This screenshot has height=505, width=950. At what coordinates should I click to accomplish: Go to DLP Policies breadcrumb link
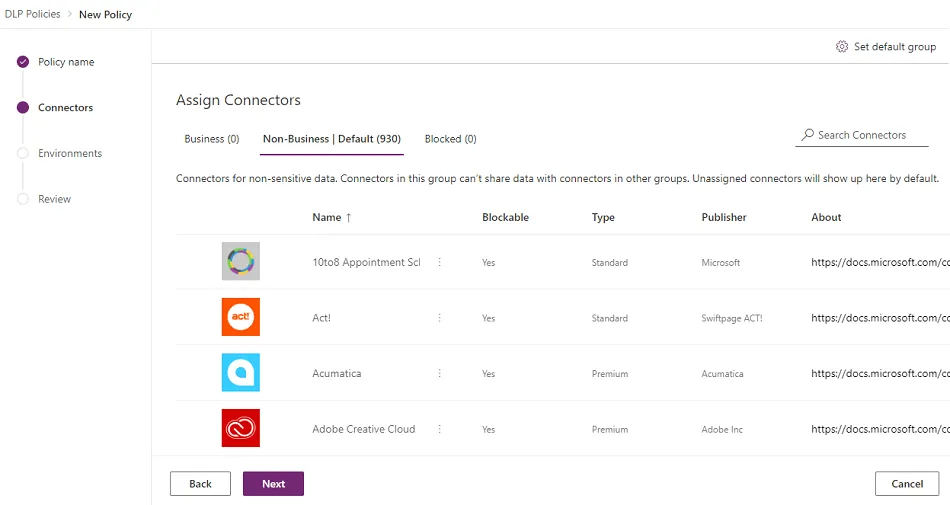coord(32,14)
